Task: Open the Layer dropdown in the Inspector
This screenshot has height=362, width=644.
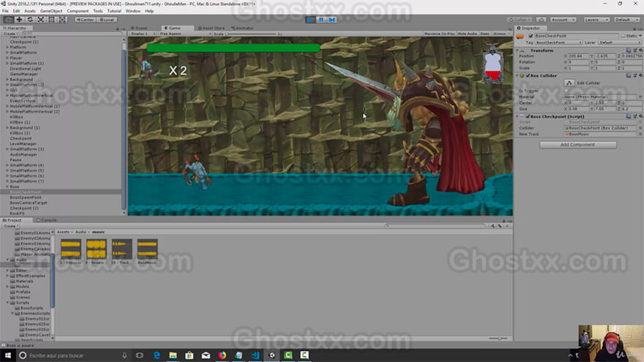Action: point(619,42)
